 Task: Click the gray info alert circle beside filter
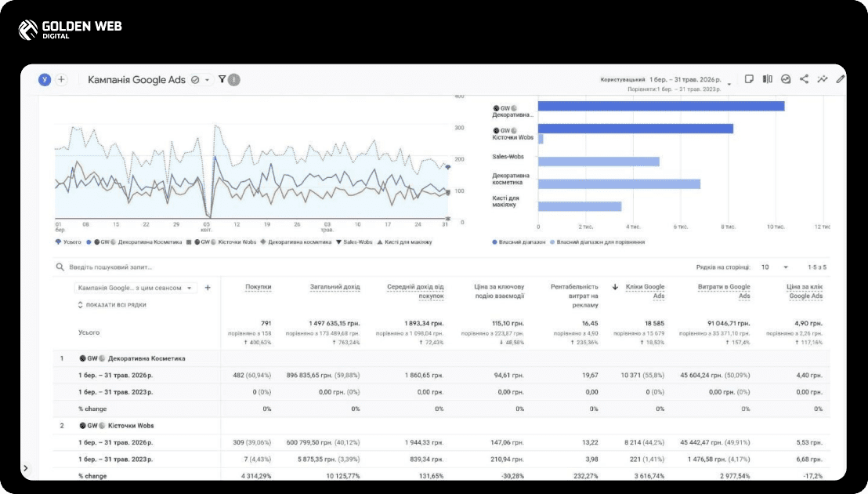(x=234, y=80)
